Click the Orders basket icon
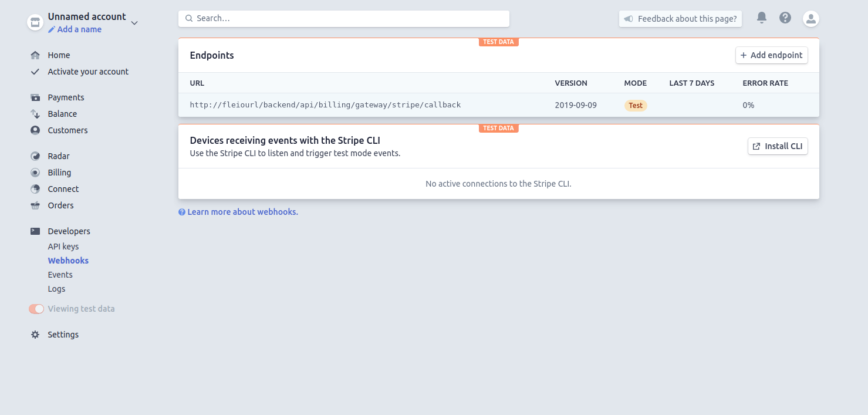 (x=35, y=205)
